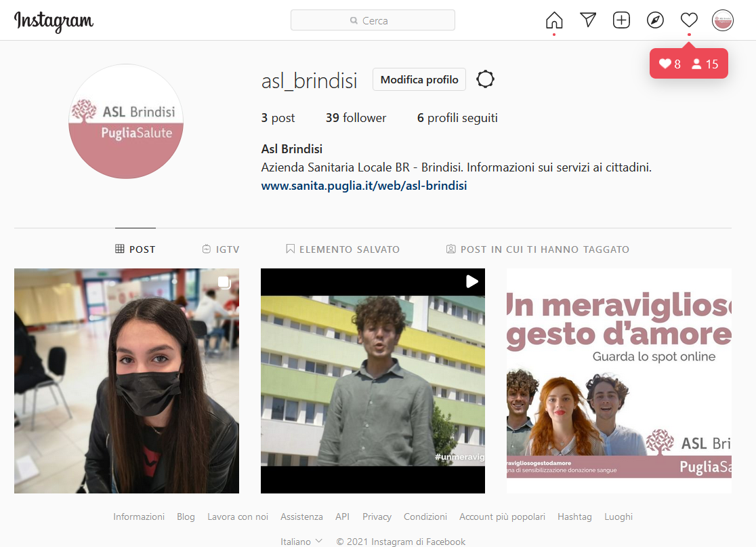Image resolution: width=756 pixels, height=547 pixels.
Task: Open the 'Un meraviglioso gesto d'amore' post
Action: click(619, 380)
